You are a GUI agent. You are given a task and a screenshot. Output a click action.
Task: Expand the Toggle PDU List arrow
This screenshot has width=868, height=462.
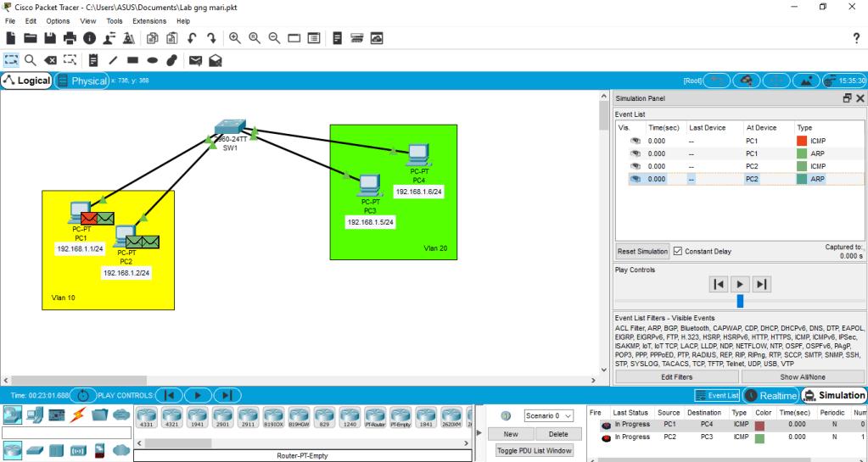coord(479,432)
